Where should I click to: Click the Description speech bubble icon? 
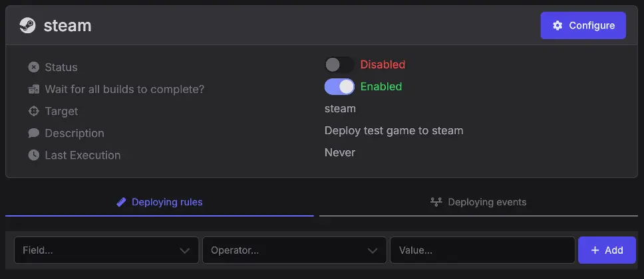[34, 133]
